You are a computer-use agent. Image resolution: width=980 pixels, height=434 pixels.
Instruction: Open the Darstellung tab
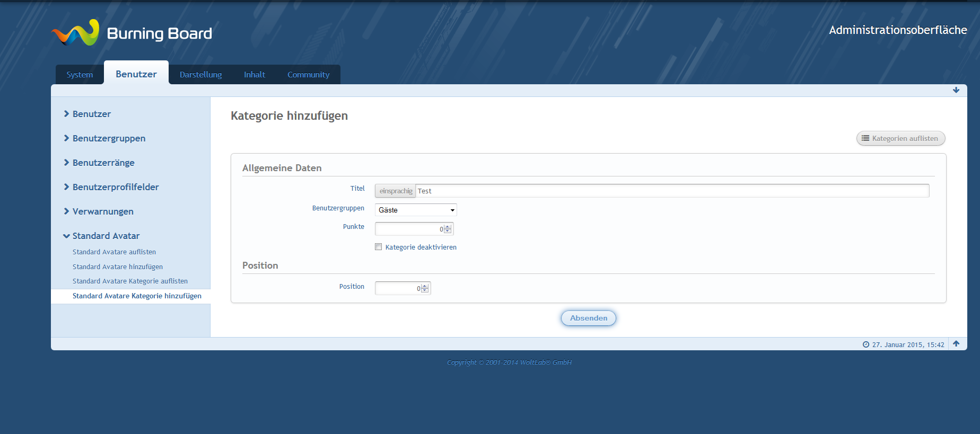click(x=200, y=75)
